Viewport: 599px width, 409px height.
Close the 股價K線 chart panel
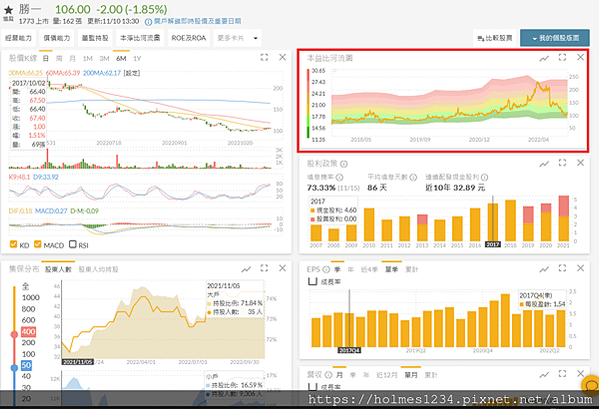pyautogui.click(x=282, y=57)
